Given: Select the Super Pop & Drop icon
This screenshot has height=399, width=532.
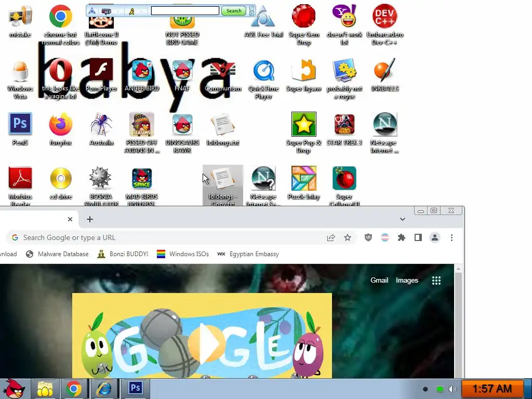Looking at the screenshot, I should tap(303, 133).
